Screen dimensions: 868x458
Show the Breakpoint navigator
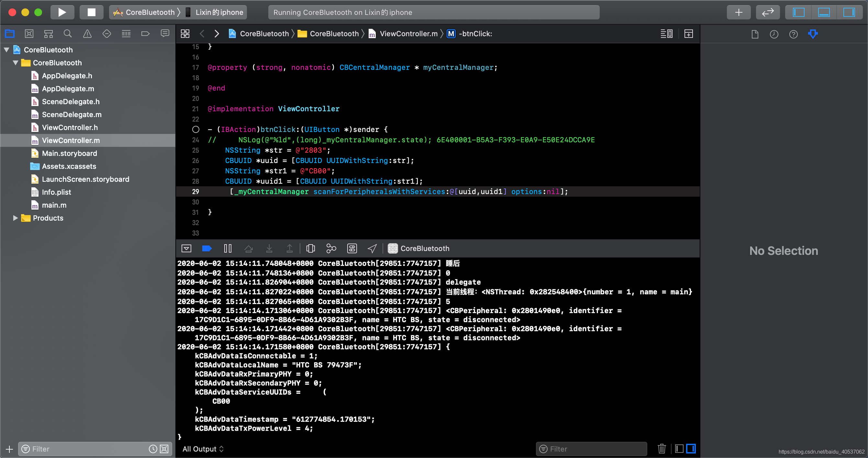145,34
